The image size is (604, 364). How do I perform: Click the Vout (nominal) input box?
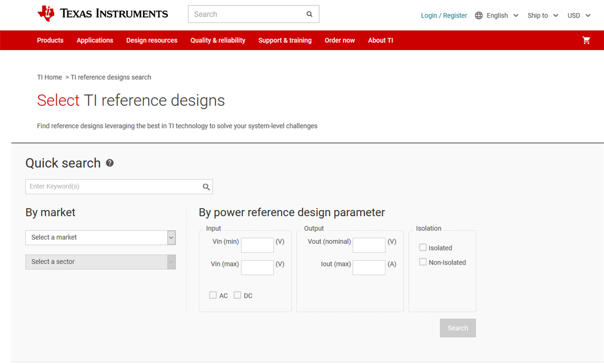point(369,245)
